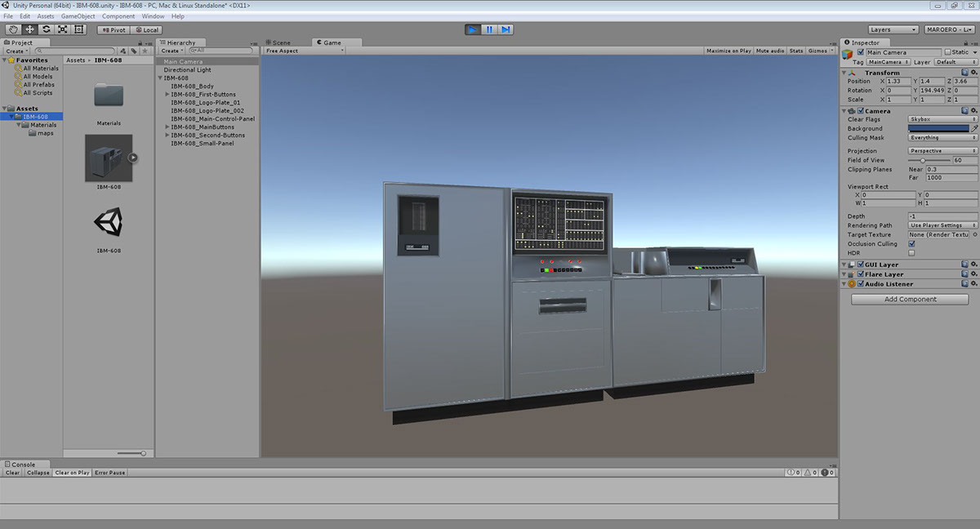Select the Hand tool in the toolbar
This screenshot has height=529, width=980.
pos(14,29)
